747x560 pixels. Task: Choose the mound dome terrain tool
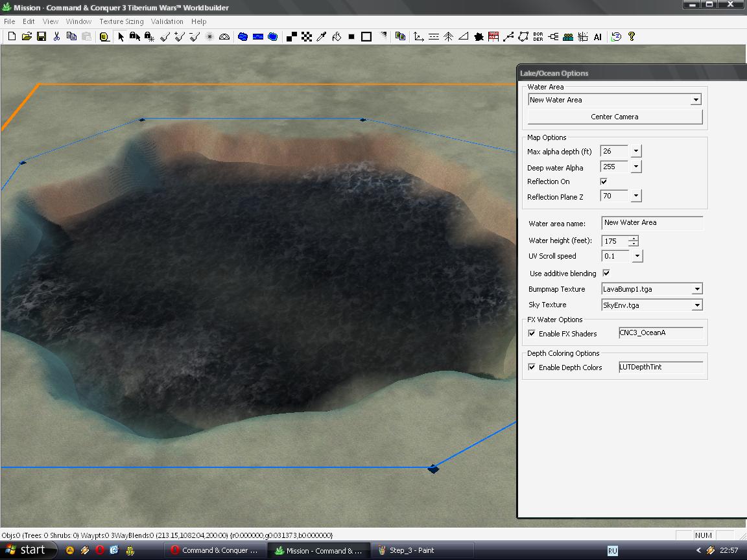point(224,37)
